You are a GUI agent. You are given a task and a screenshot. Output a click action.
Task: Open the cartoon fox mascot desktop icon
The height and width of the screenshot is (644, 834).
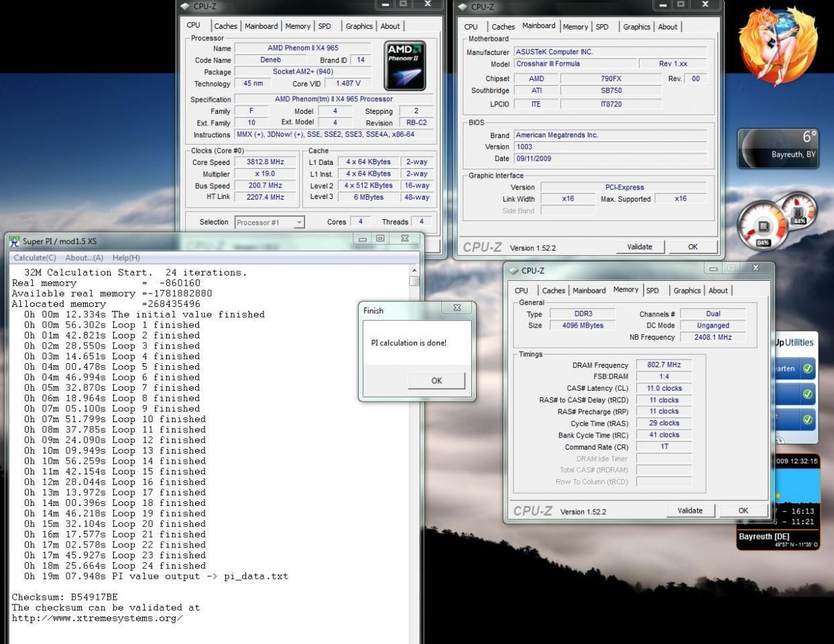pos(778,46)
